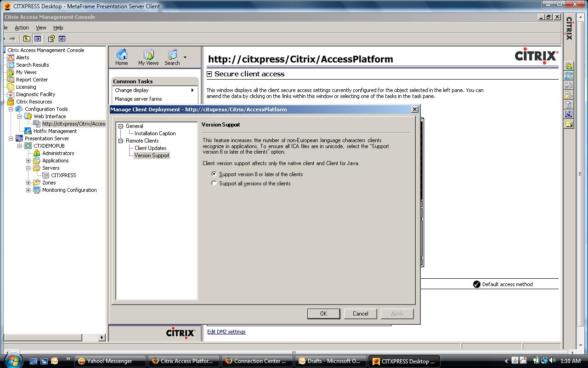
Task: Open My Views in the task pane
Action: [148, 57]
